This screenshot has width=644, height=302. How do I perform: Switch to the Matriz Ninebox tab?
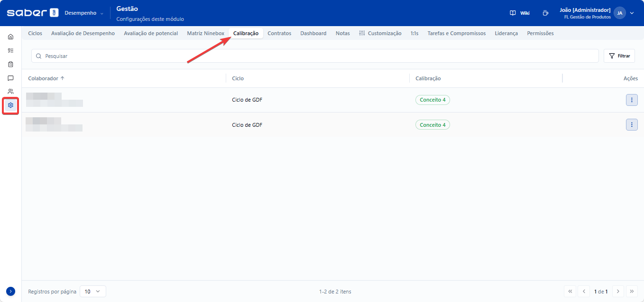pyautogui.click(x=205, y=33)
